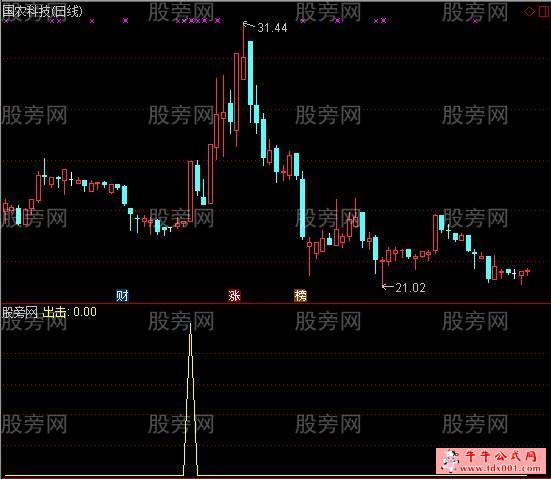551x479 pixels.
Task: Click the last red candle on the right
Action: [x=527, y=271]
